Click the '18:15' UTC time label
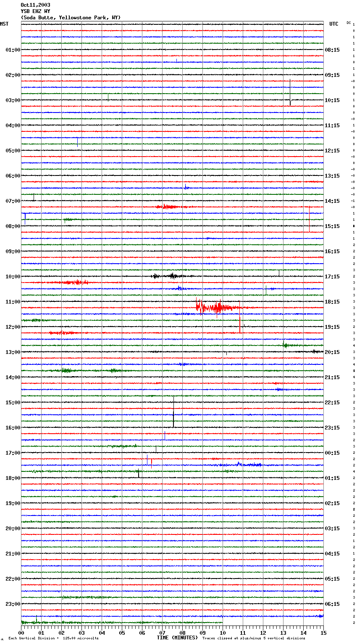This screenshot has height=644, width=357. [332, 302]
